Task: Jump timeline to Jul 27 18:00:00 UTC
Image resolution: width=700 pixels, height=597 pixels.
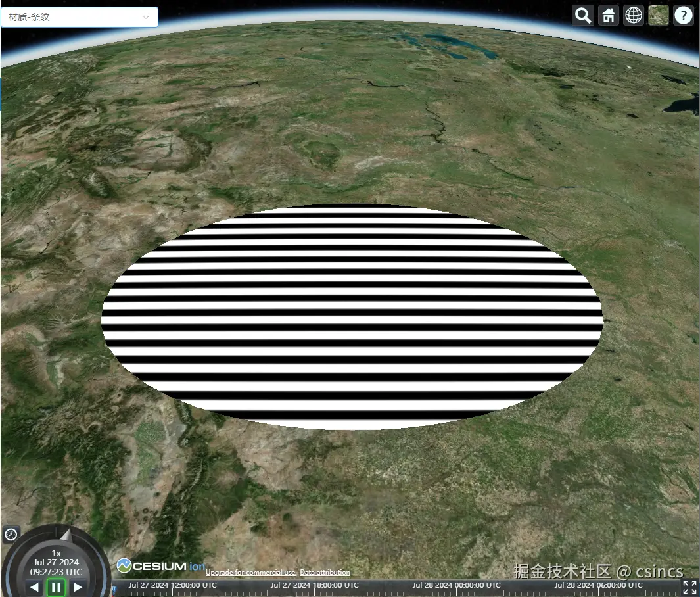Action: click(314, 585)
